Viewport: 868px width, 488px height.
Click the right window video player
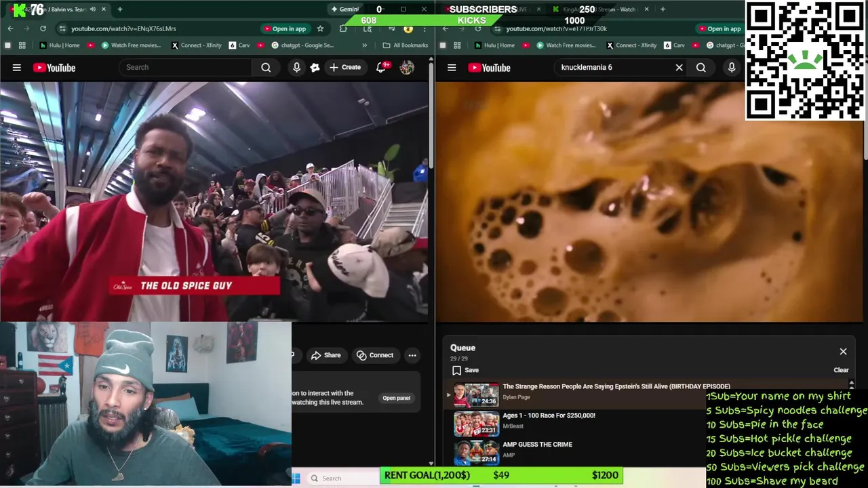point(650,201)
